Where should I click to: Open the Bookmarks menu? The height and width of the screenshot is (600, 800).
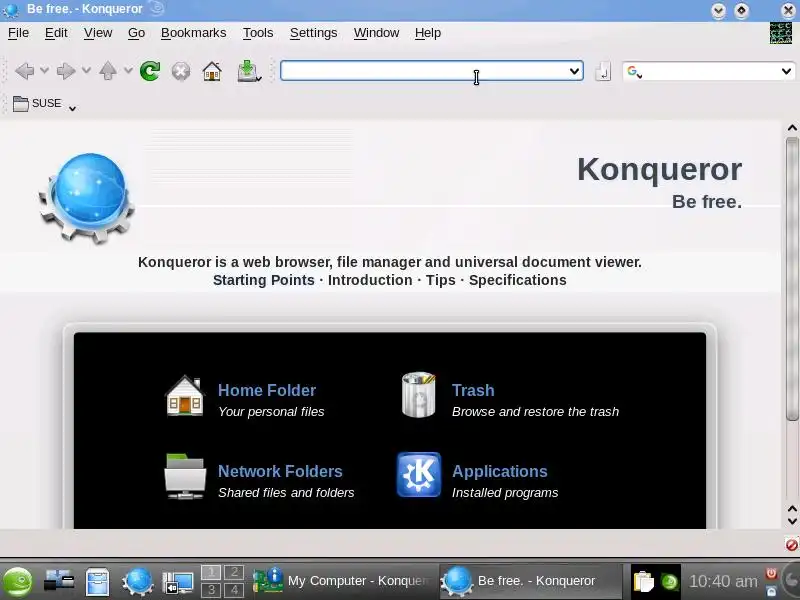(x=193, y=33)
